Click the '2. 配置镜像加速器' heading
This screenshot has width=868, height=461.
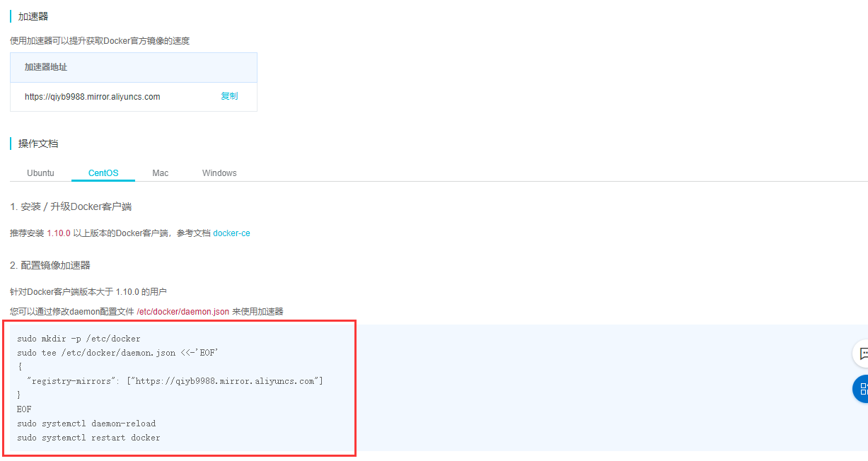(x=50, y=265)
